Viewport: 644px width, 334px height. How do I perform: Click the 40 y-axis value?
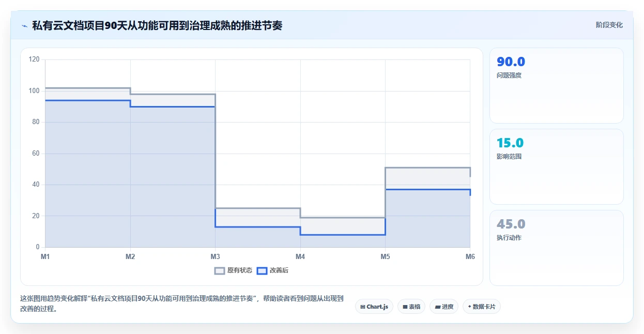pos(36,185)
